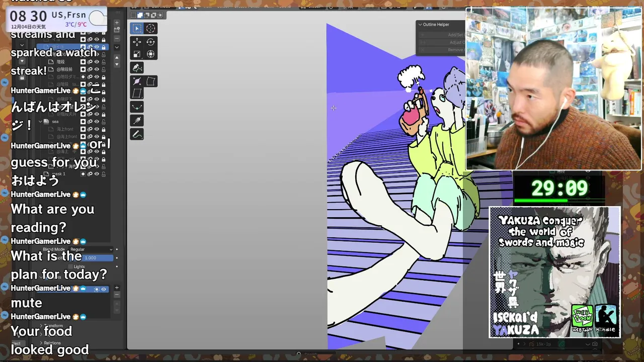
Task: Toggle mask usage on the @階段前 layer
Action: coord(83,69)
